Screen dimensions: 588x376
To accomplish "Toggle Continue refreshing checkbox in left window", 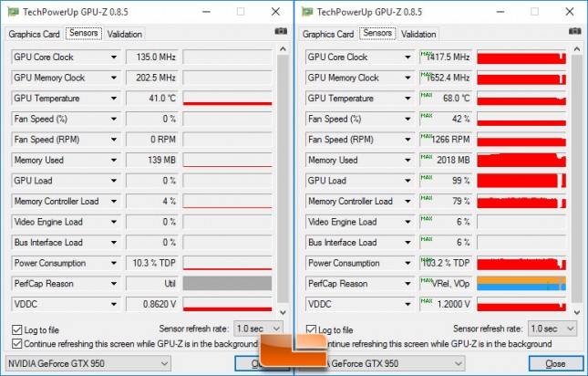I will point(17,343).
